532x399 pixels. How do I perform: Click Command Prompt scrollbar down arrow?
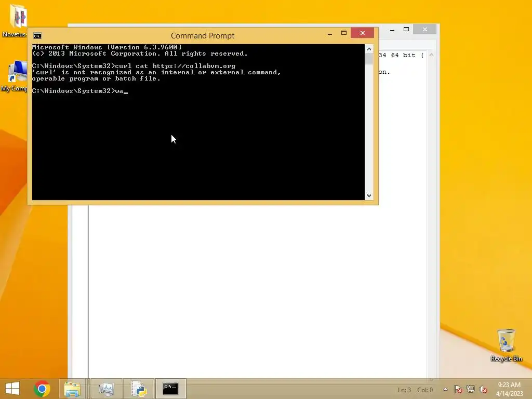[369, 196]
